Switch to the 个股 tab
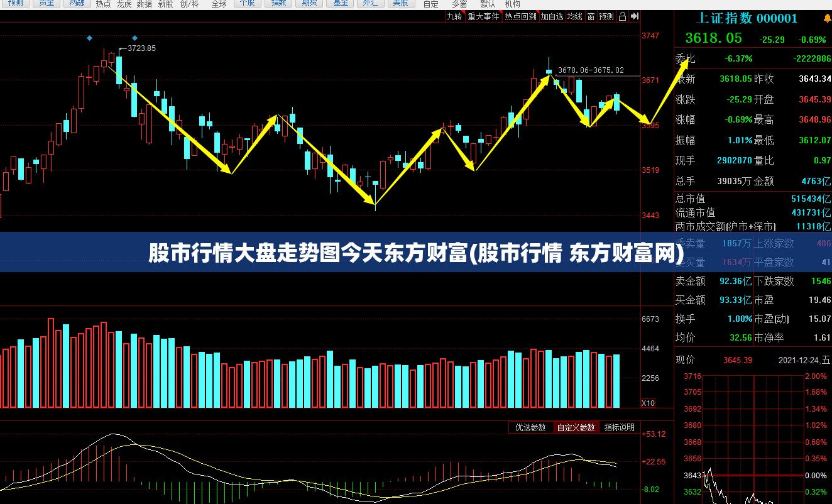This screenshot has height=504, width=832. tap(247, 3)
